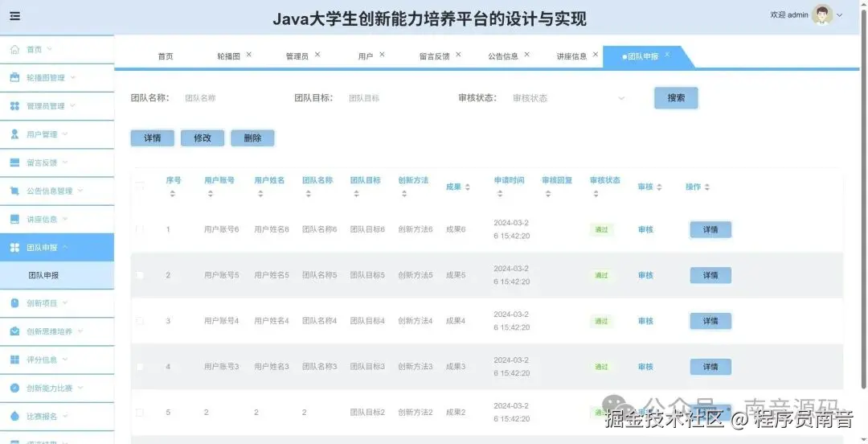Viewport: 868px width, 444px height.
Task: Select the 团队申报 sidebar submenu item
Action: click(x=57, y=276)
